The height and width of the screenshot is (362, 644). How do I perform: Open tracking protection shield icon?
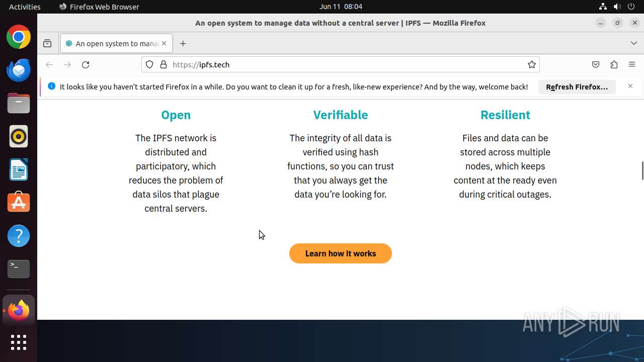149,64
